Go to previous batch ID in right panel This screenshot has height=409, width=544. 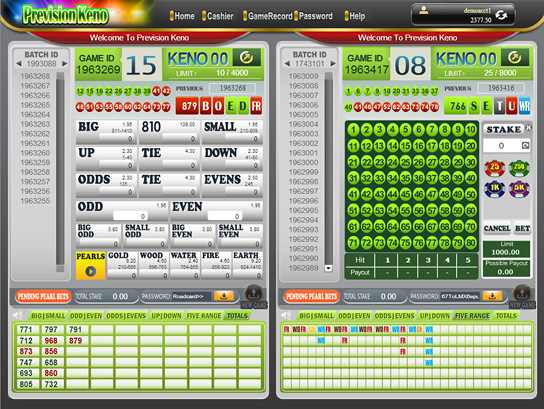coord(287,64)
